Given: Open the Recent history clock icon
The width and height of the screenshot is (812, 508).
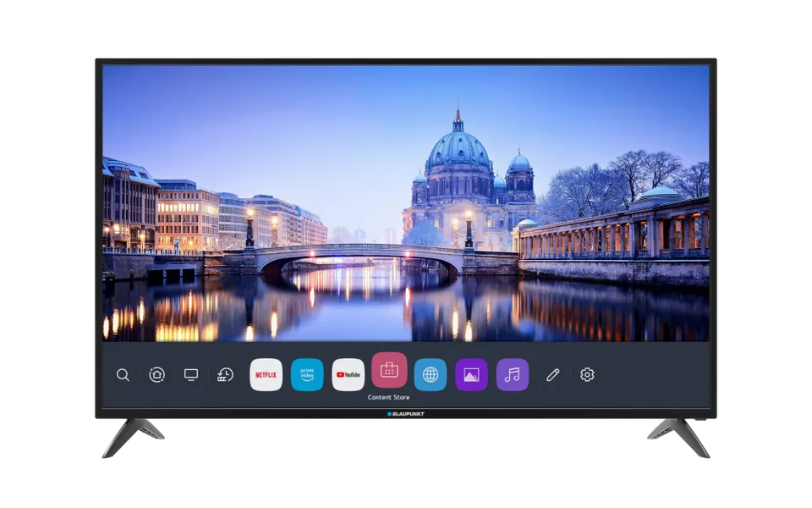Looking at the screenshot, I should click(x=225, y=375).
